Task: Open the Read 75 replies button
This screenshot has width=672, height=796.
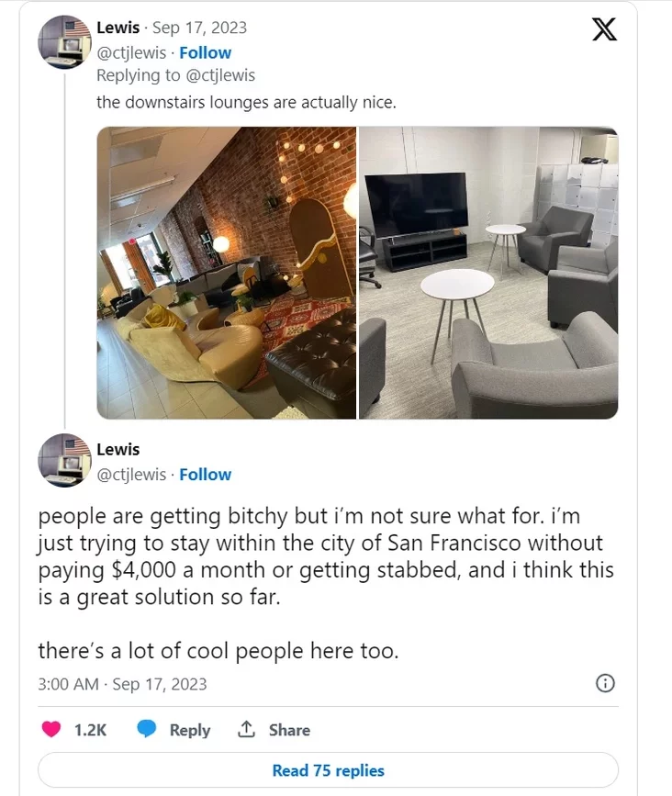Action: pyautogui.click(x=329, y=770)
